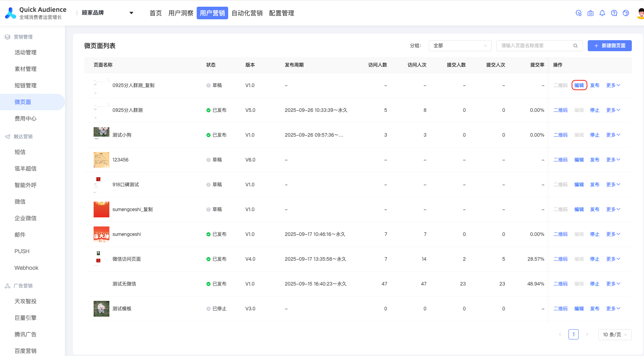The image size is (644, 356).
Task: Click the notification bell icon
Action: click(602, 13)
